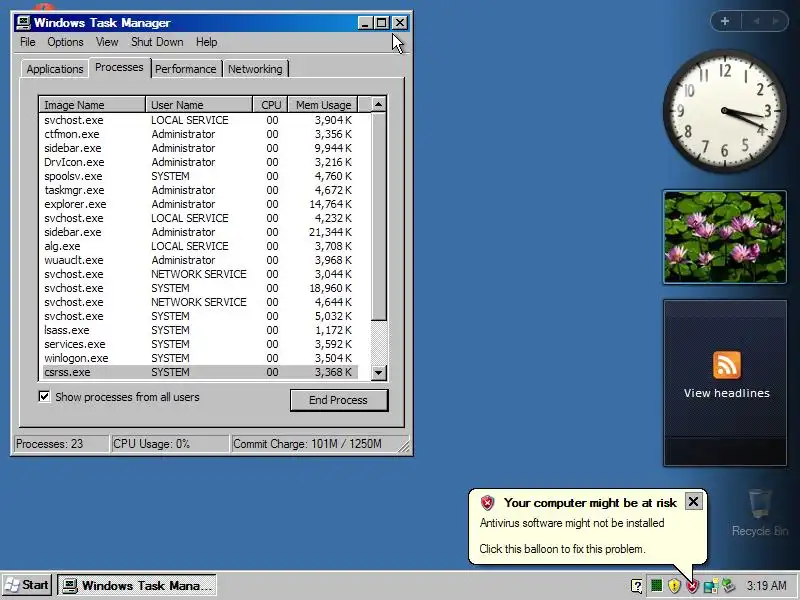This screenshot has height=600, width=800.
Task: Click the green CPU usage tray icon
Action: [656, 585]
